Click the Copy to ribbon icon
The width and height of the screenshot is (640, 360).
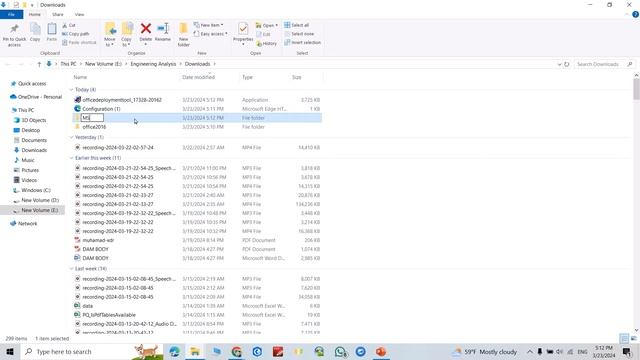[127, 29]
